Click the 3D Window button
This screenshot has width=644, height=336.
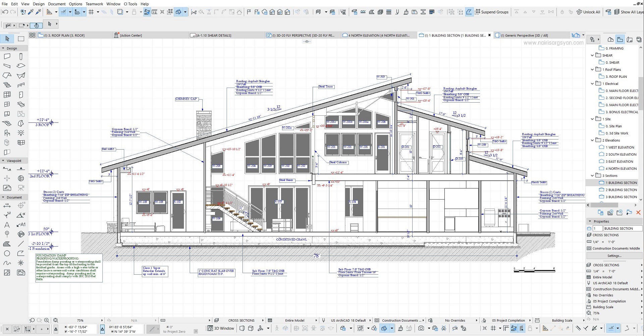coord(221,328)
